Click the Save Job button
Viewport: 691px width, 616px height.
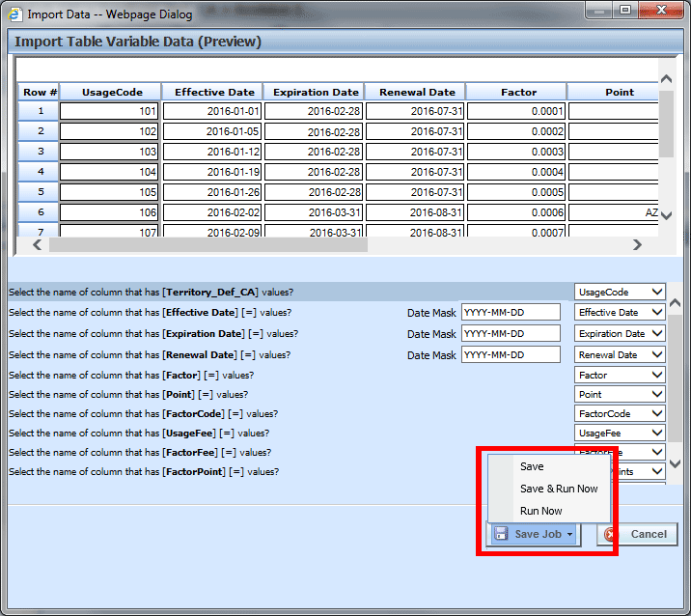(534, 534)
